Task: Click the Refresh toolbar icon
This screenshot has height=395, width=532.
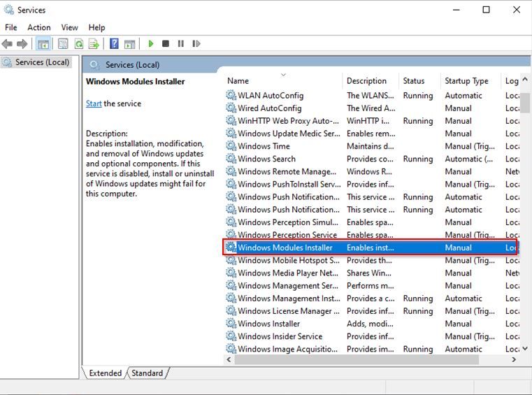Action: click(x=79, y=44)
